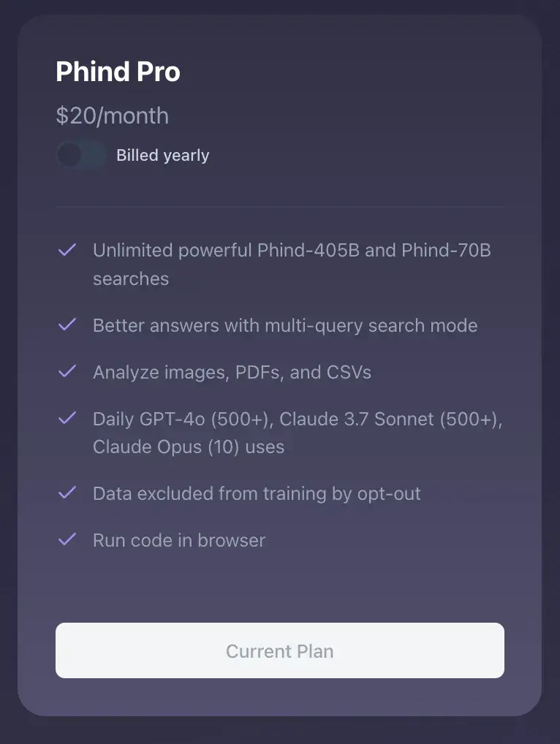Click the word searches under Phind-405B line

point(131,279)
